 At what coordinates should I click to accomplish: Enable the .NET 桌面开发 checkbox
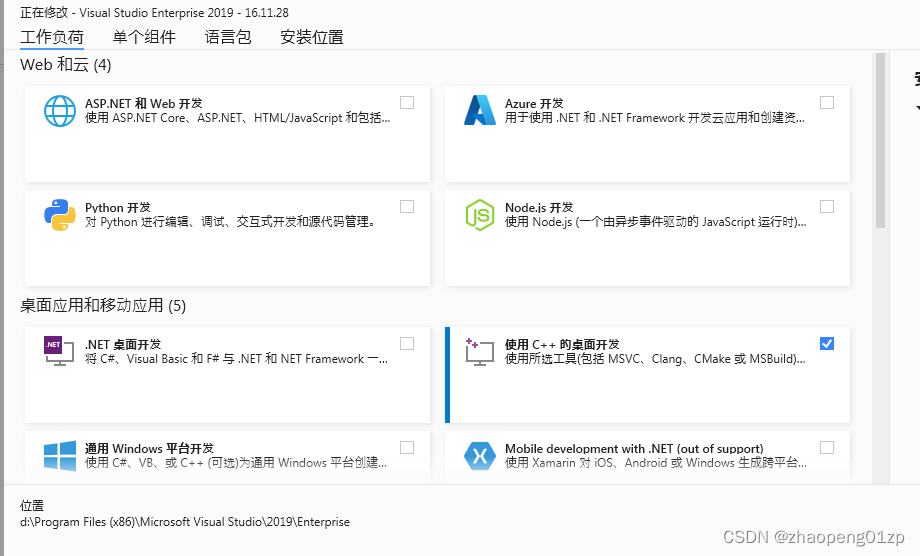pos(407,344)
